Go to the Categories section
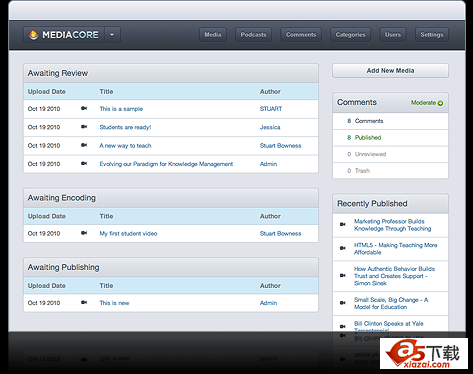The width and height of the screenshot is (473, 374). point(350,35)
